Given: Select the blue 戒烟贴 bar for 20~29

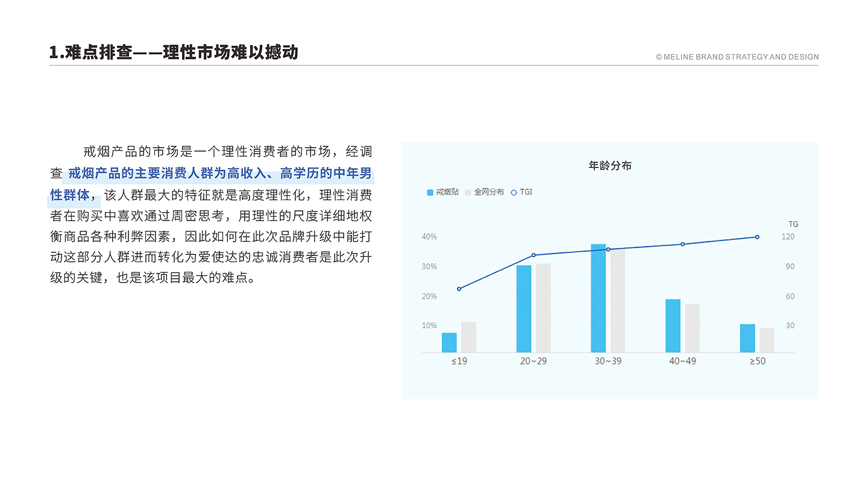Looking at the screenshot, I should [524, 309].
